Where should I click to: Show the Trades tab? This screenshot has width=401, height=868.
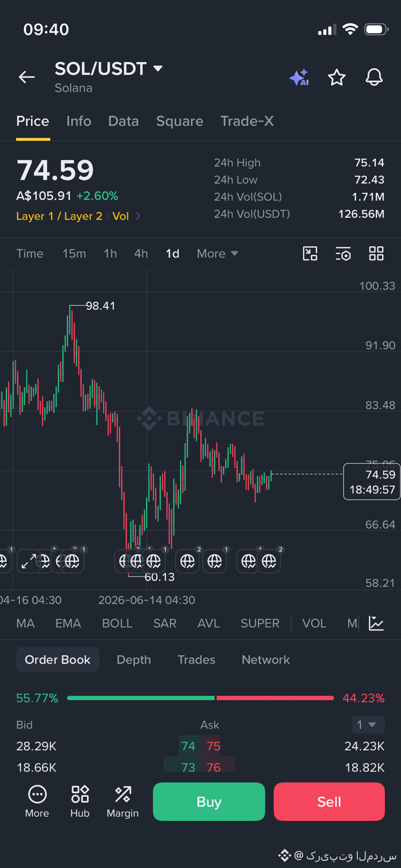[x=196, y=659]
